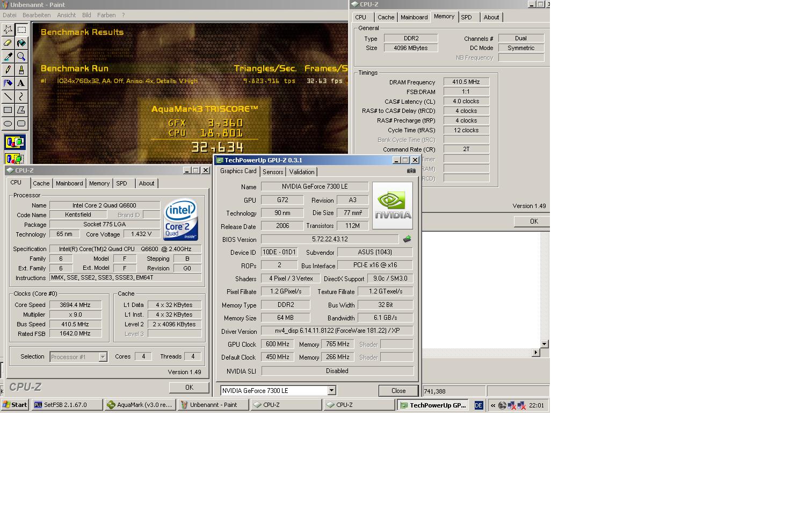Click OK in the CPU-Z memory window
Screen dimensions: 812x508
coord(533,221)
